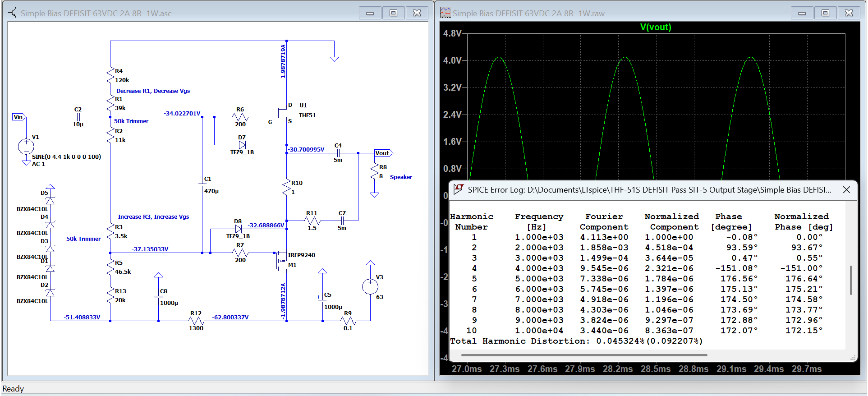Select capacitor C1 470µ symbol
The height and width of the screenshot is (396, 868).
202,184
